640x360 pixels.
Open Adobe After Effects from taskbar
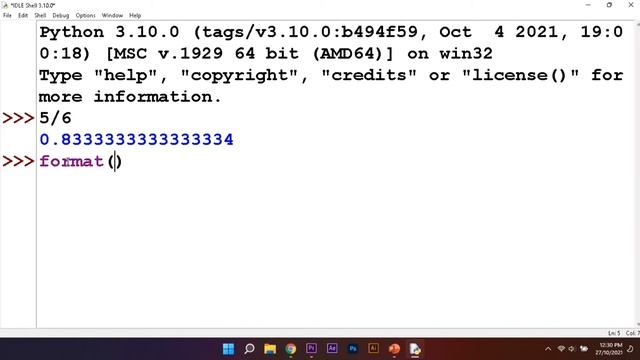[x=332, y=349]
